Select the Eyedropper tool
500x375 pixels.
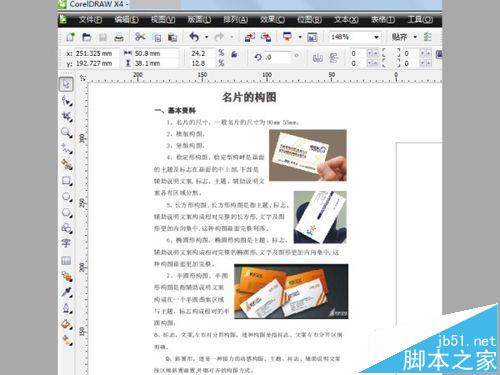[x=67, y=292]
